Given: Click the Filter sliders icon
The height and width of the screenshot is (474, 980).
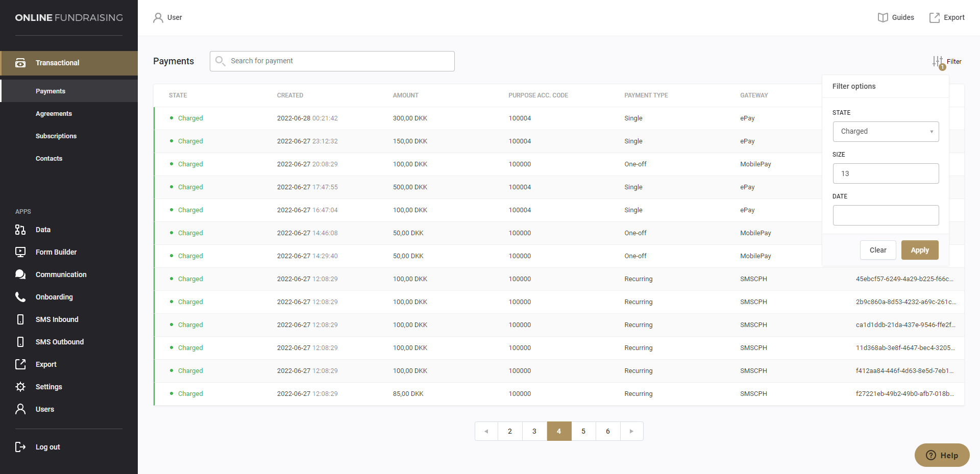Looking at the screenshot, I should pos(938,62).
